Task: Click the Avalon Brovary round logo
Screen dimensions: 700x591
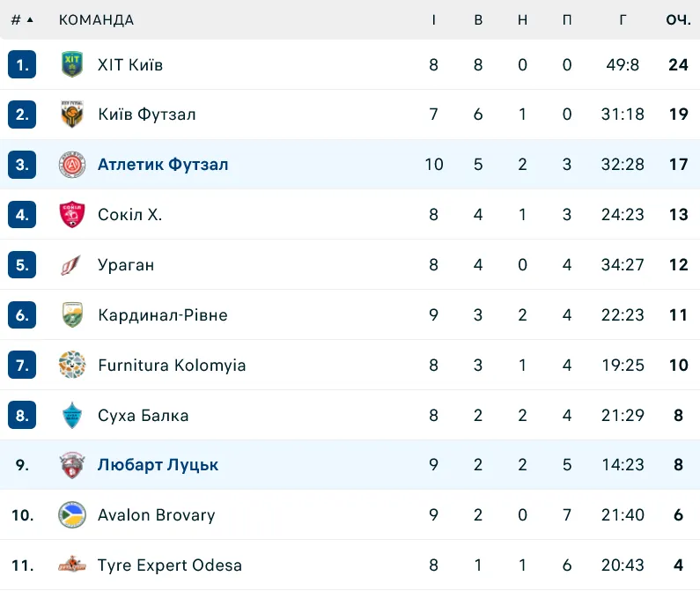Action: [71, 515]
